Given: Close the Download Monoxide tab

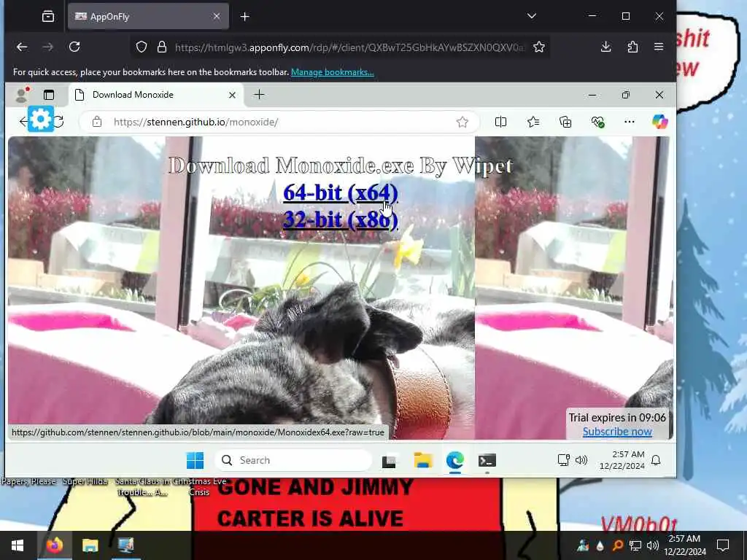Looking at the screenshot, I should coord(232,96).
